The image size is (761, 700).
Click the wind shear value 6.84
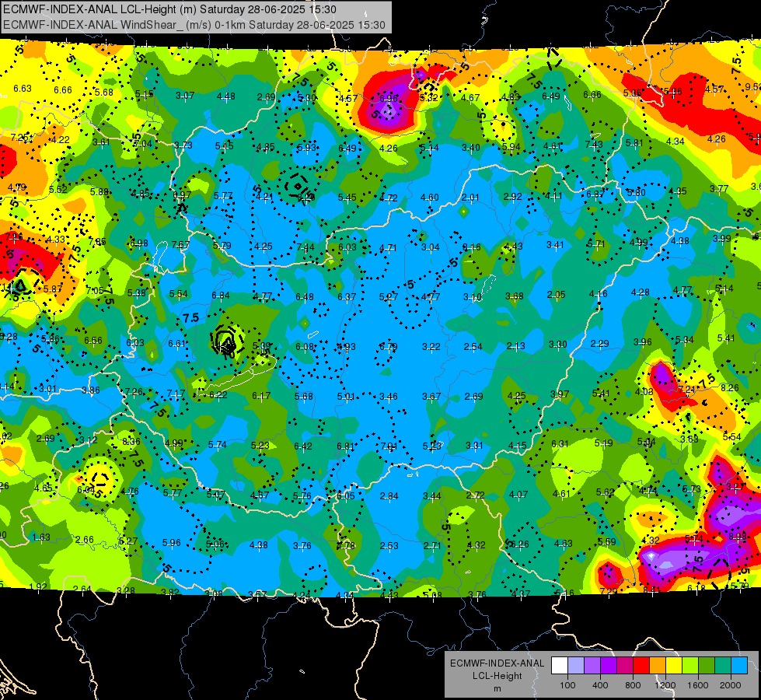221,296
